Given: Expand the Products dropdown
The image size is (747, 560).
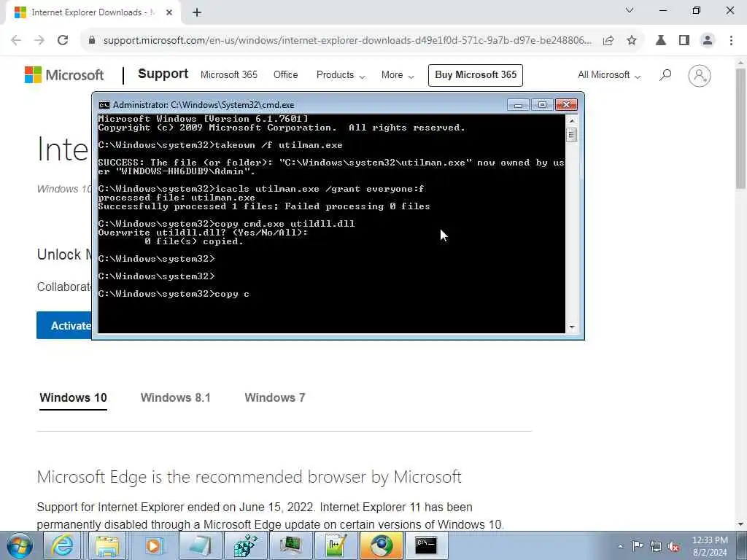Looking at the screenshot, I should (x=341, y=75).
